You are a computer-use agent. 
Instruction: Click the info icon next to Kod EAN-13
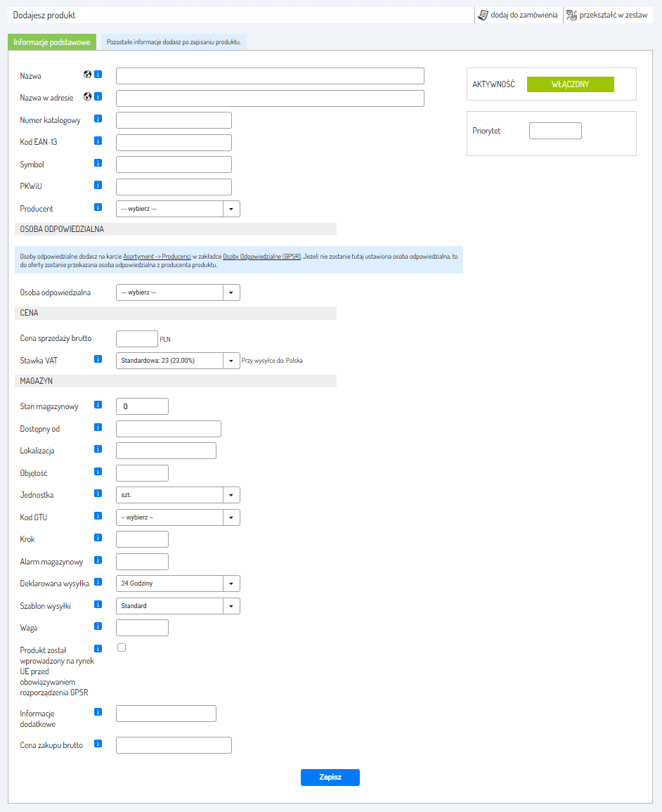tap(98, 141)
